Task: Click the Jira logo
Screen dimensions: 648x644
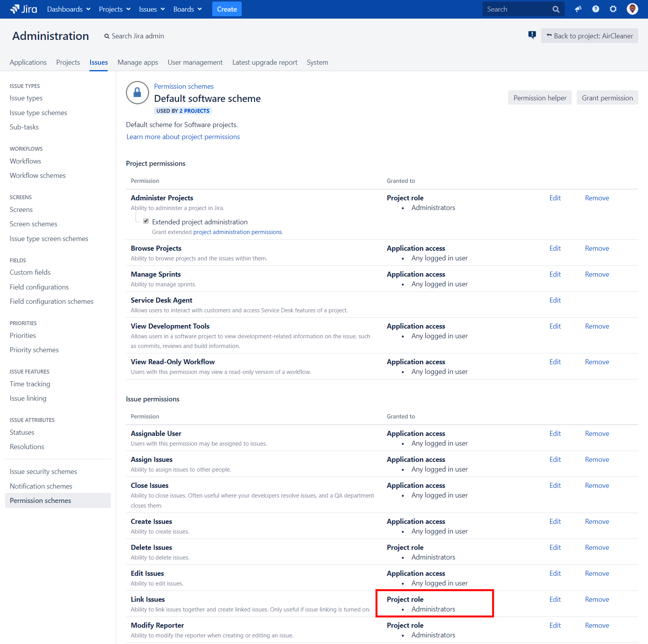Action: tap(23, 9)
